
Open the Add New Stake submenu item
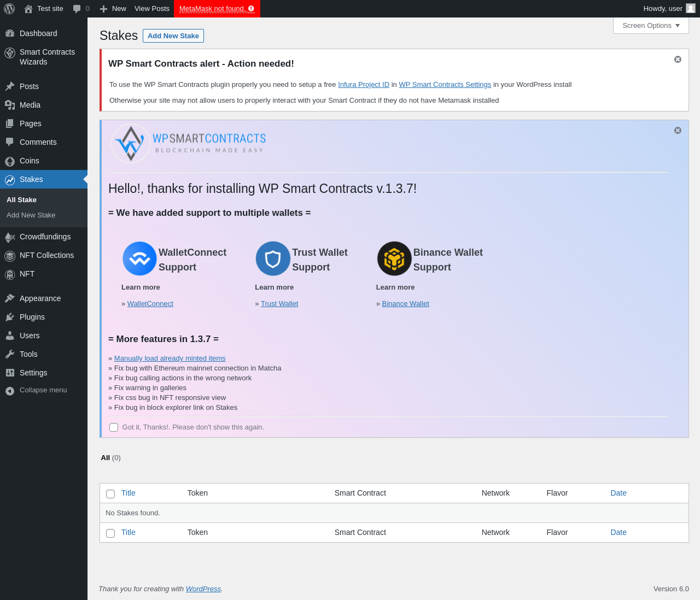click(44, 215)
